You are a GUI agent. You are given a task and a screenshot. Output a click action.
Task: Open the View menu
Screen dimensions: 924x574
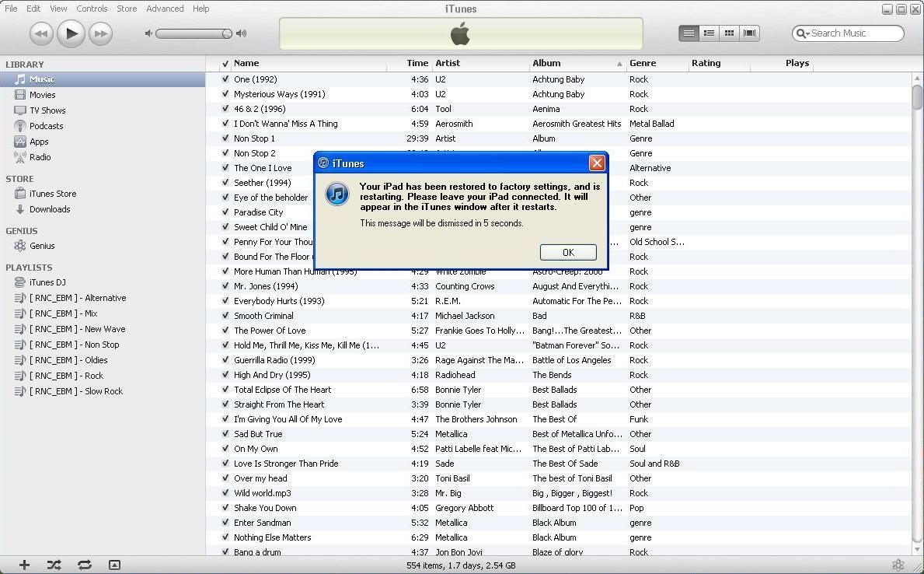[x=58, y=9]
